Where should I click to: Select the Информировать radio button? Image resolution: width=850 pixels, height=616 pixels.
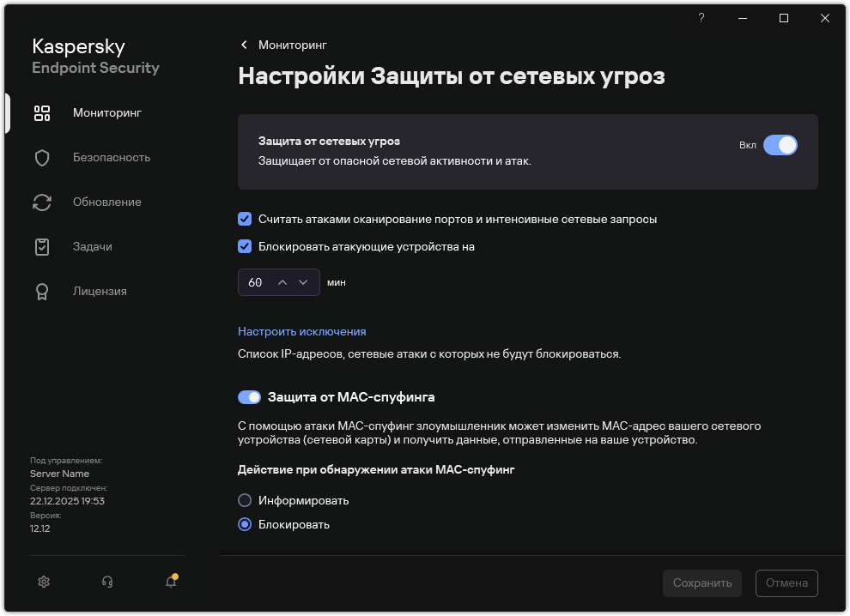246,500
